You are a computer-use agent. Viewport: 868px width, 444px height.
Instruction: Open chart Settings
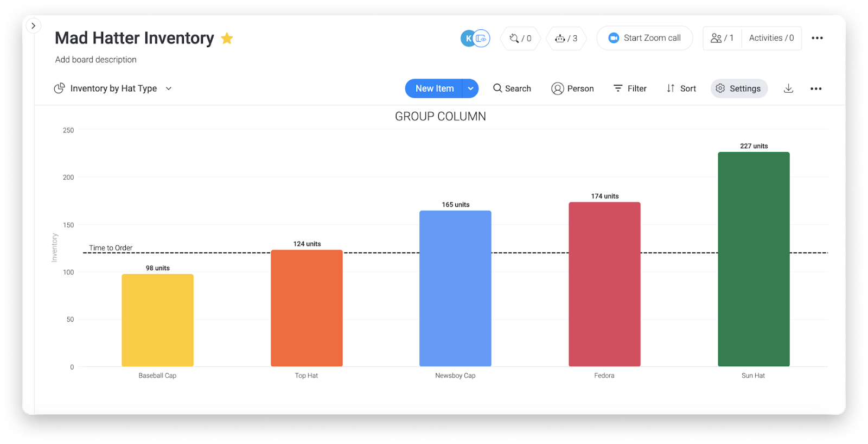pyautogui.click(x=738, y=88)
